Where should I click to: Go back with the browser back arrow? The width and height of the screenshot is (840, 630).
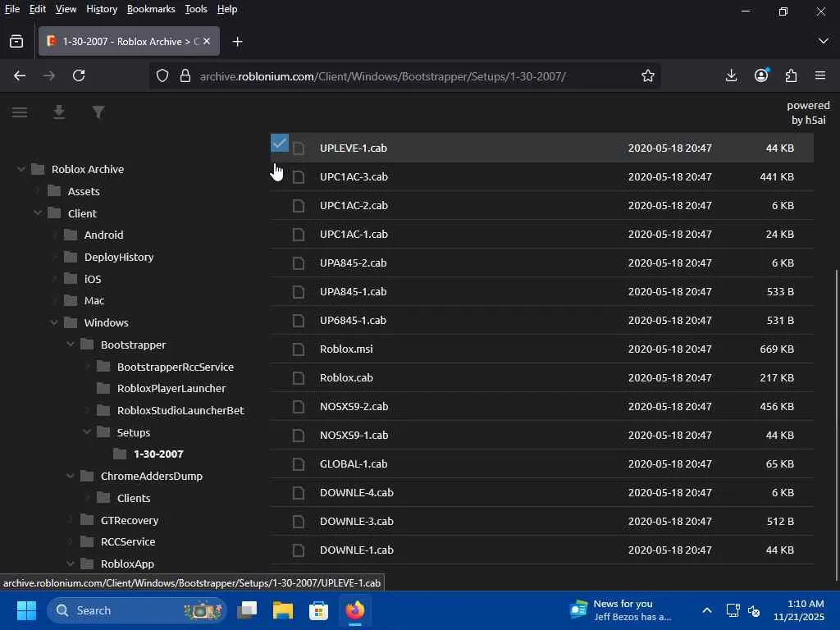pos(20,76)
